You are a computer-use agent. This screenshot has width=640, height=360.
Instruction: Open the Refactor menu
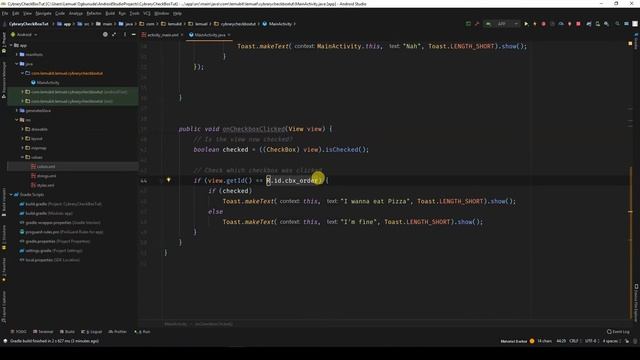coord(93,13)
